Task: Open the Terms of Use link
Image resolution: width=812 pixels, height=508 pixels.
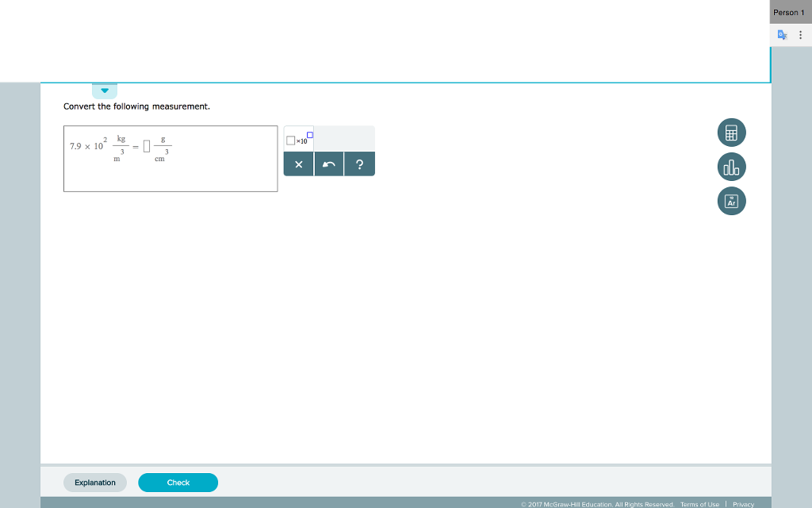Action: (x=699, y=503)
